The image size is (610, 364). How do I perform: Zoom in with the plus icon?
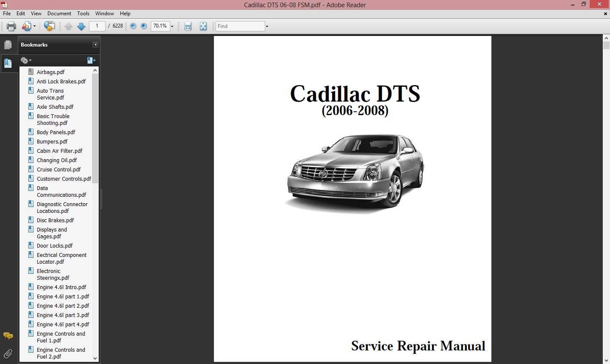(144, 26)
